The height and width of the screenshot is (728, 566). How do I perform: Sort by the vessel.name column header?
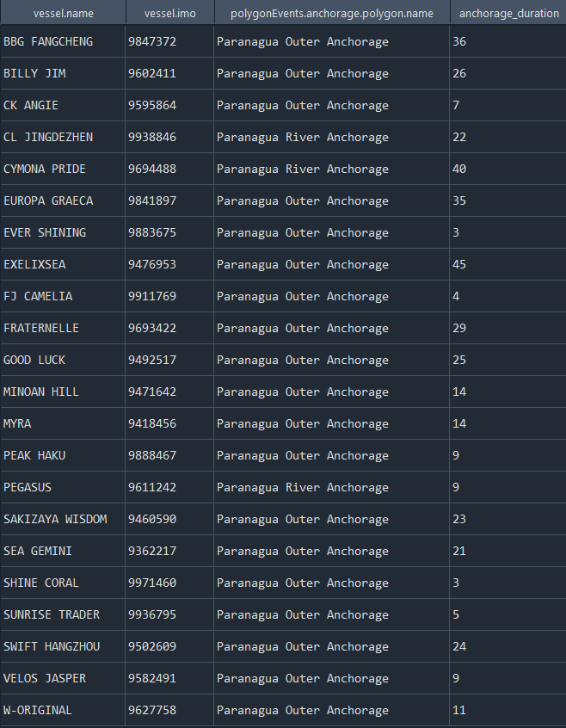click(63, 13)
